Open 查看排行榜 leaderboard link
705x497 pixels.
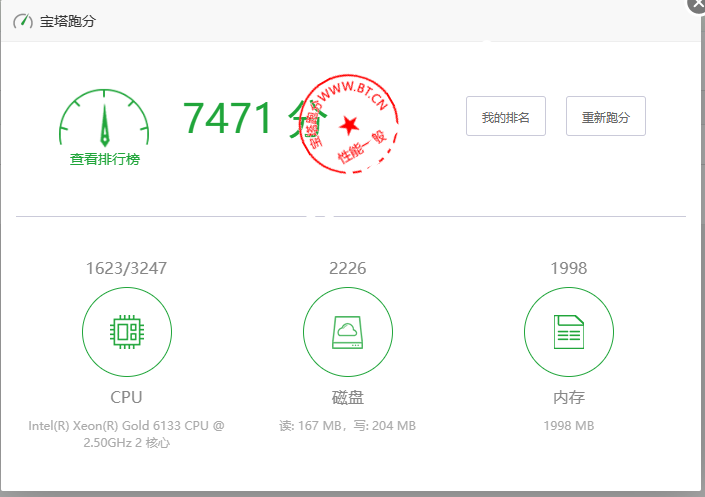(x=104, y=159)
